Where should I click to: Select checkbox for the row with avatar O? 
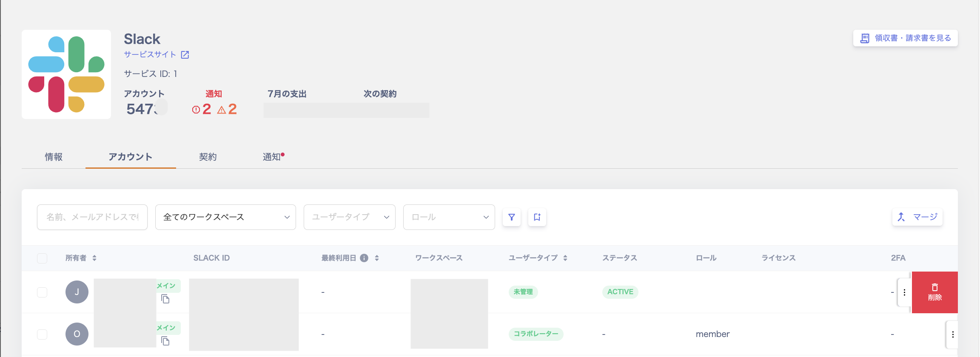point(42,334)
